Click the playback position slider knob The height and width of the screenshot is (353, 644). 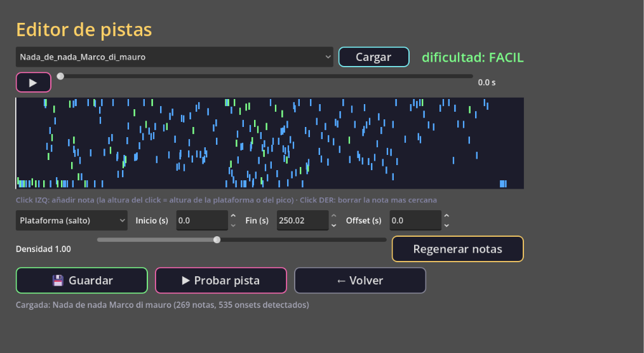pos(60,76)
